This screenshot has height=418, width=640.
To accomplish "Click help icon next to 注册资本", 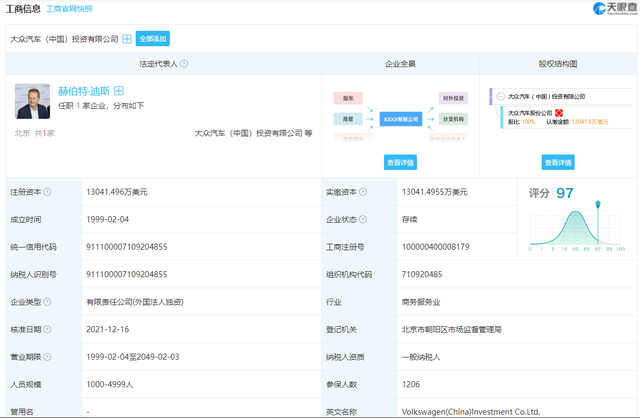I will click(47, 192).
